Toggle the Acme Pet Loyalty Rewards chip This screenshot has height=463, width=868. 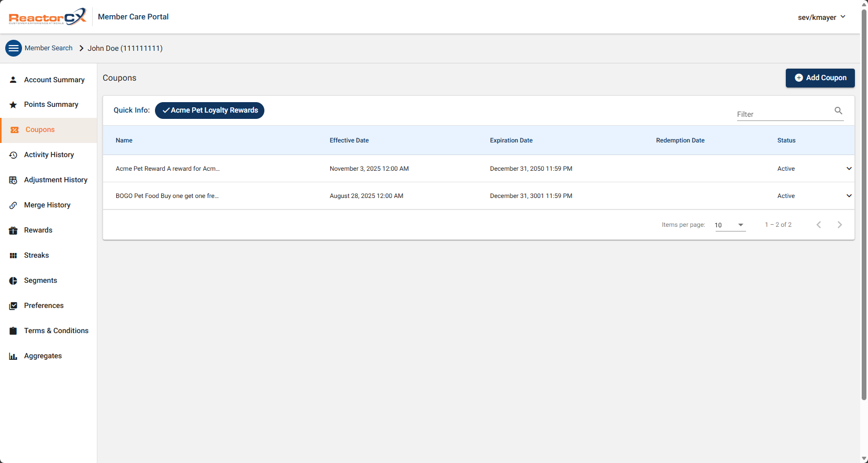[209, 111]
